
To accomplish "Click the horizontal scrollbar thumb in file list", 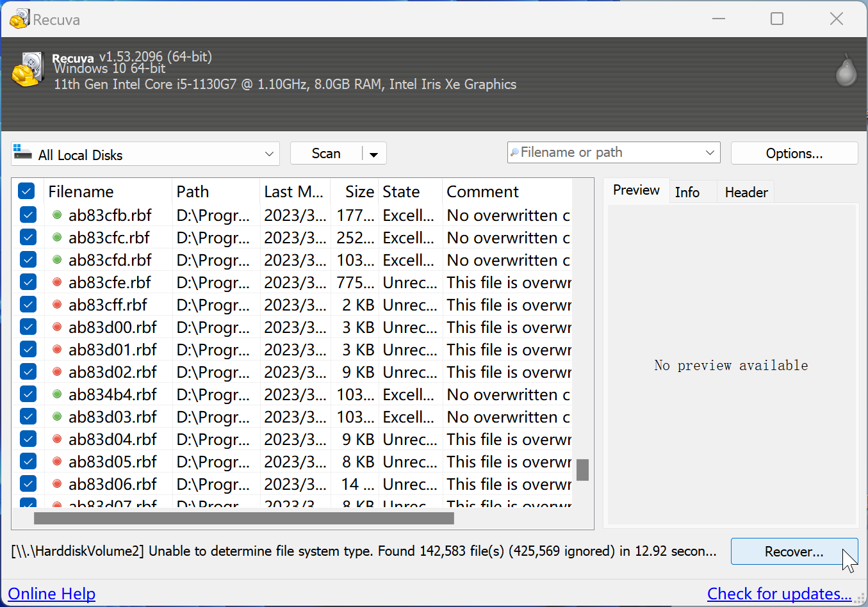I will click(244, 518).
